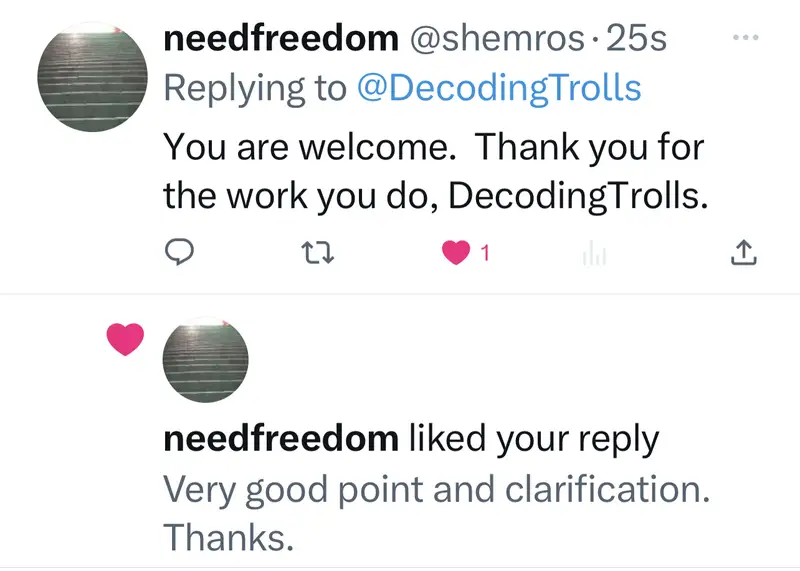The width and height of the screenshot is (800, 571).
Task: Retweet the needfreedom reply
Action: point(318,254)
